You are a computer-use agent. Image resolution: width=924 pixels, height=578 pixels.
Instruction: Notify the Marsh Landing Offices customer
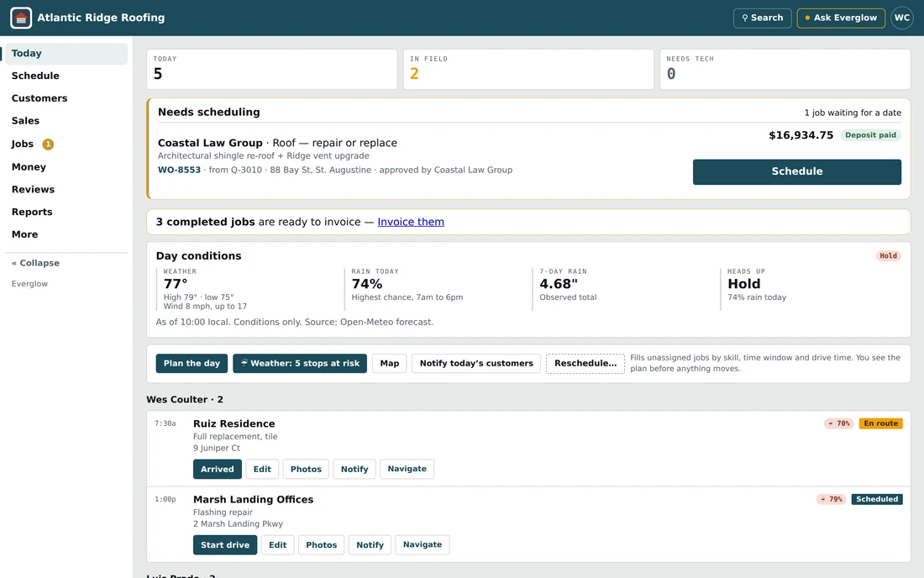coord(370,545)
